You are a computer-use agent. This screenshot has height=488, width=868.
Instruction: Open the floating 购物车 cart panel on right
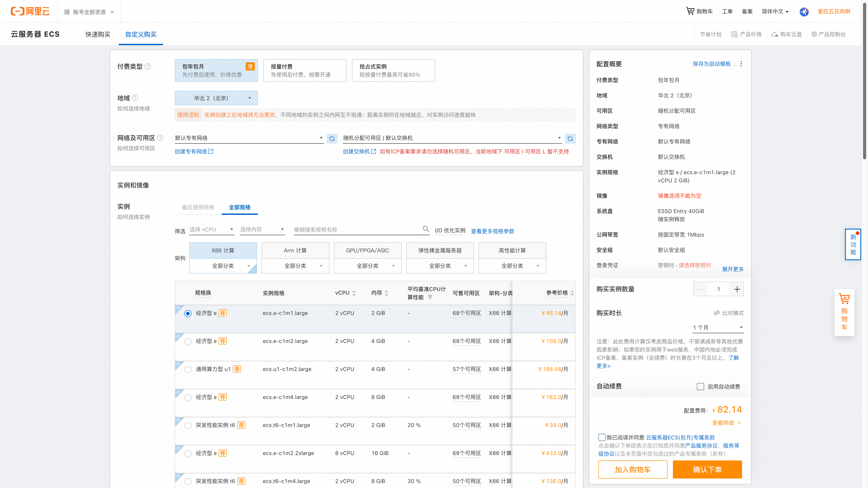844,313
